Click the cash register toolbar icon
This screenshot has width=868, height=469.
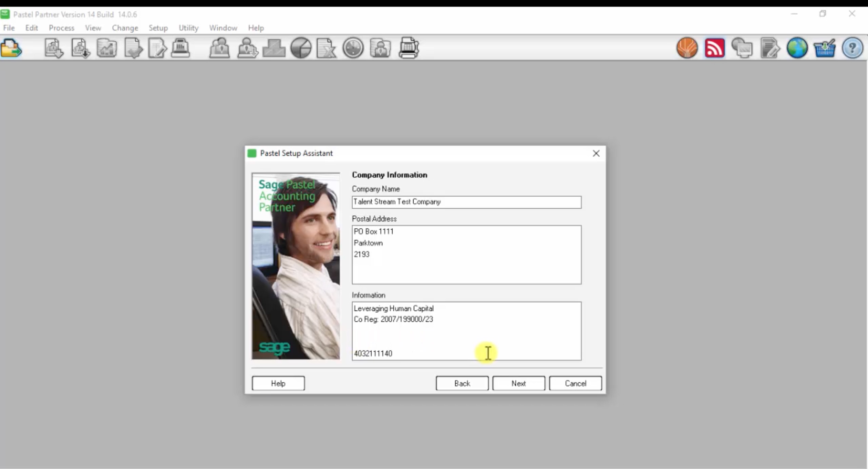pyautogui.click(x=180, y=48)
